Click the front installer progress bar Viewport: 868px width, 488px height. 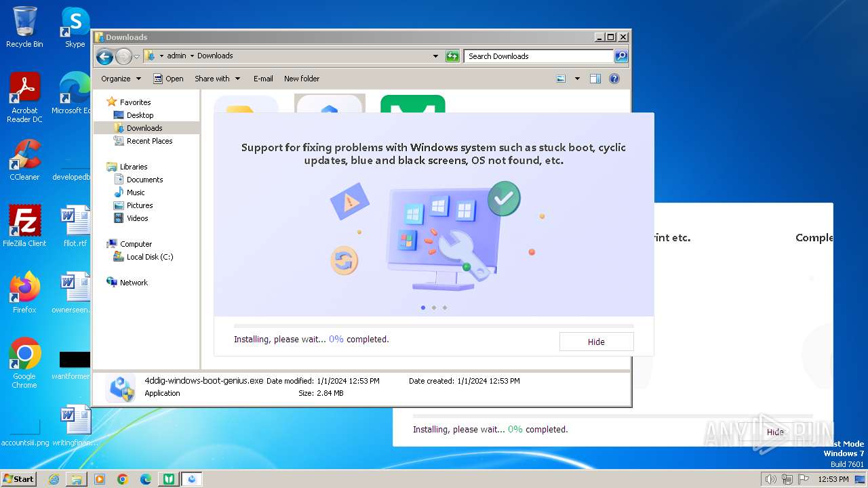433,326
